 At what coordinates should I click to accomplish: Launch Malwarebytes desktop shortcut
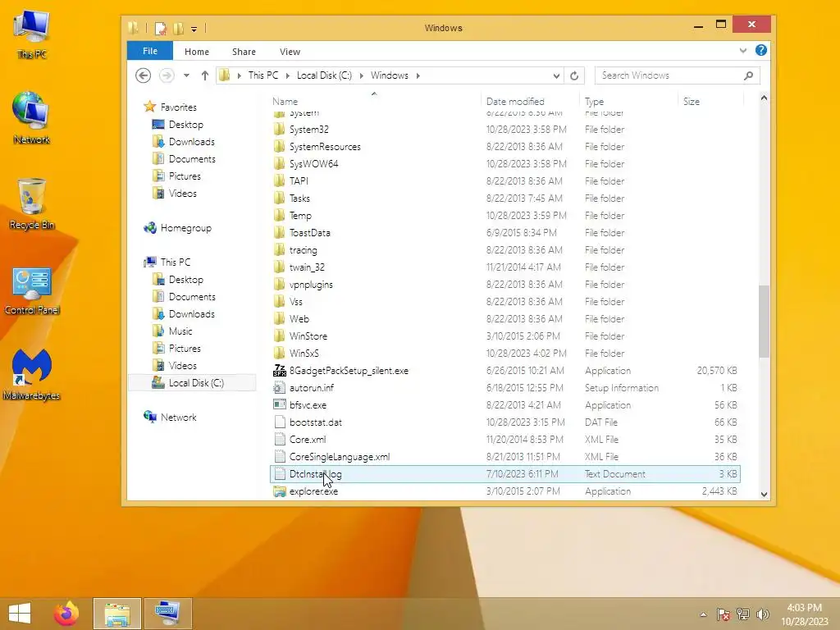(x=32, y=374)
